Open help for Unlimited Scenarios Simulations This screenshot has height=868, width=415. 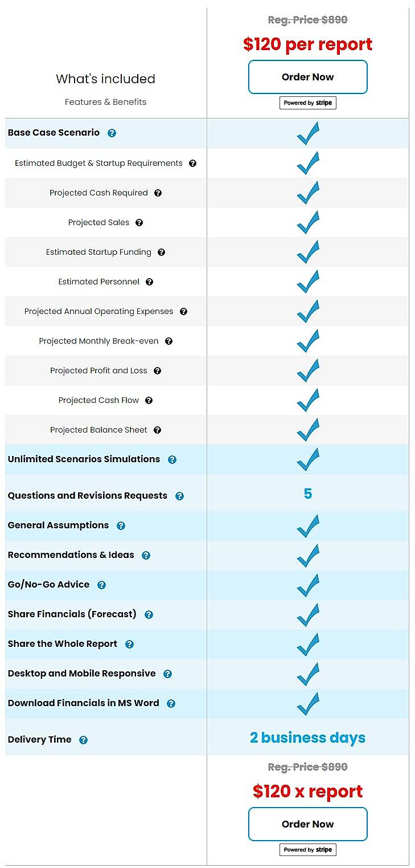(x=172, y=459)
